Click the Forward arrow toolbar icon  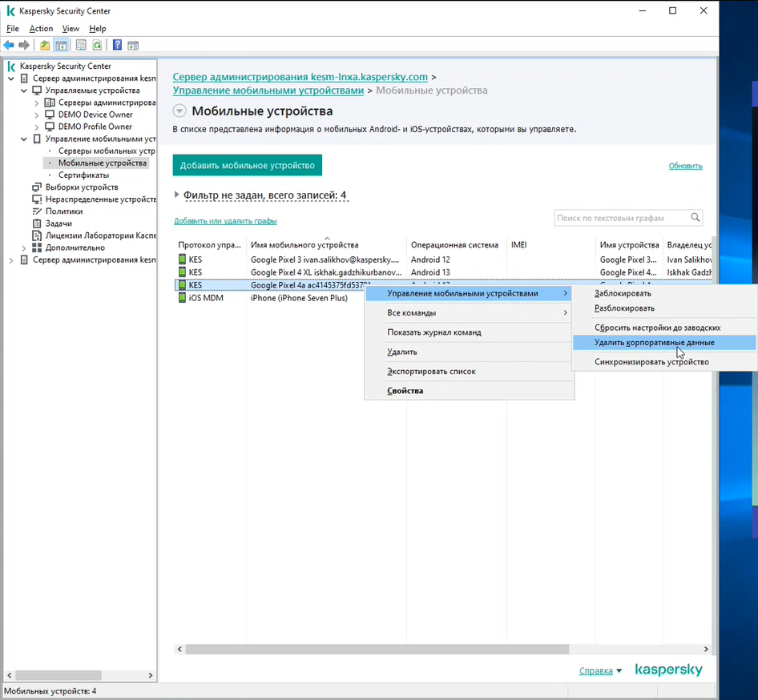(24, 46)
